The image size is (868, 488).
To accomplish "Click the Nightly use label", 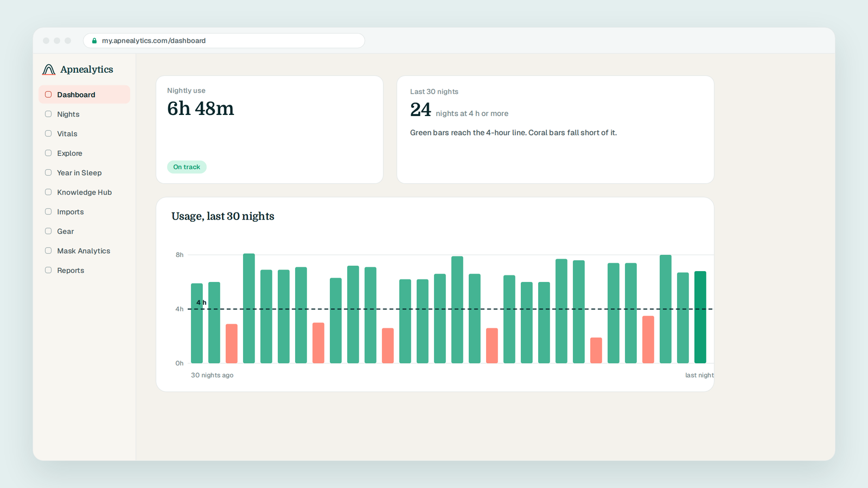I will [186, 91].
